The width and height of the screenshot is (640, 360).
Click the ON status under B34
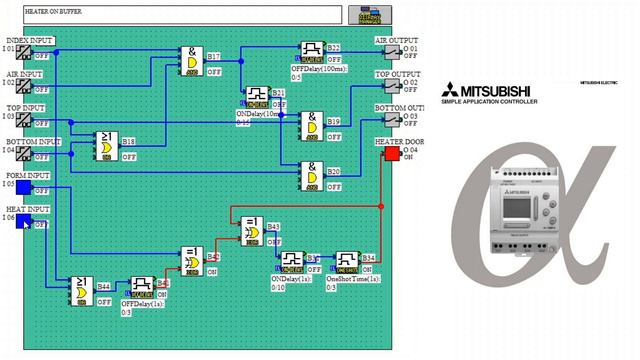[x=367, y=270]
